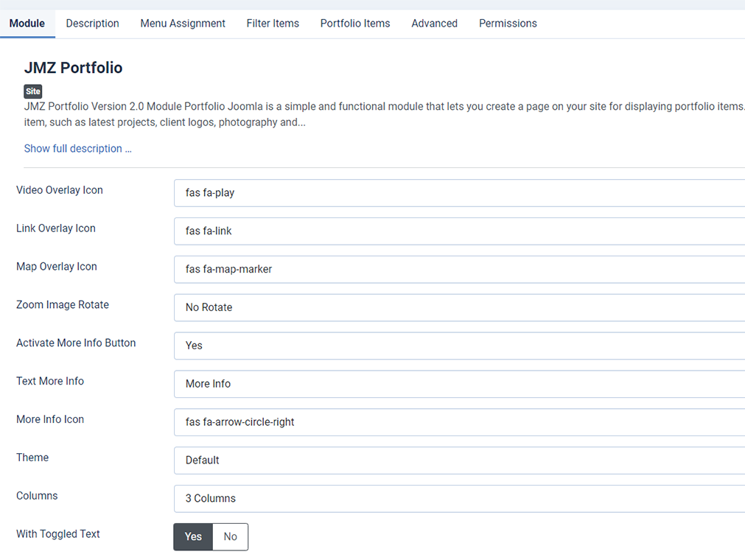Open the Activate More Info Button dropdown
The height and width of the screenshot is (560, 745).
[459, 346]
